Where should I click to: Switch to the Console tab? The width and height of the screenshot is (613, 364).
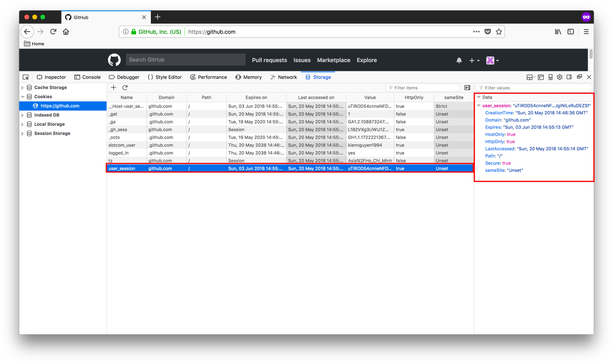88,77
